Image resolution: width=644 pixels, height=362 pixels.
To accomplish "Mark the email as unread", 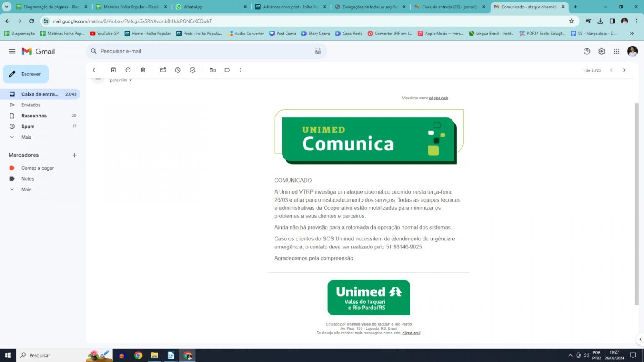I will click(x=163, y=70).
